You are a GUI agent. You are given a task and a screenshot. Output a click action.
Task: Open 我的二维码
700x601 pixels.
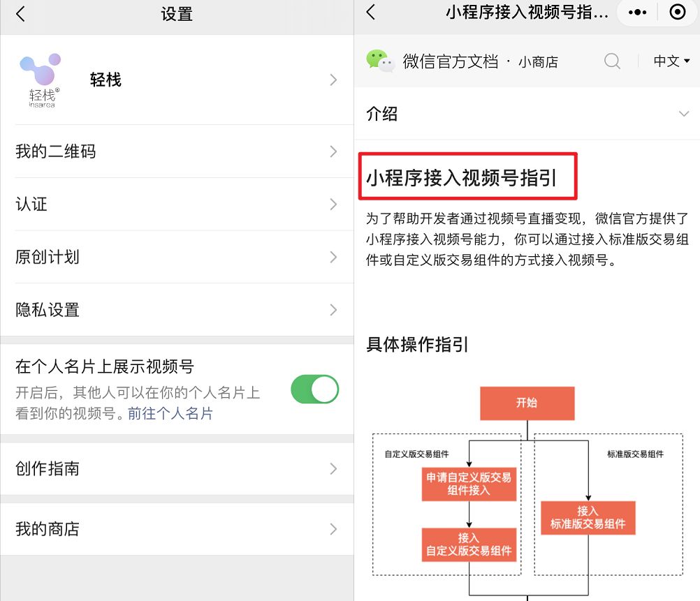177,151
